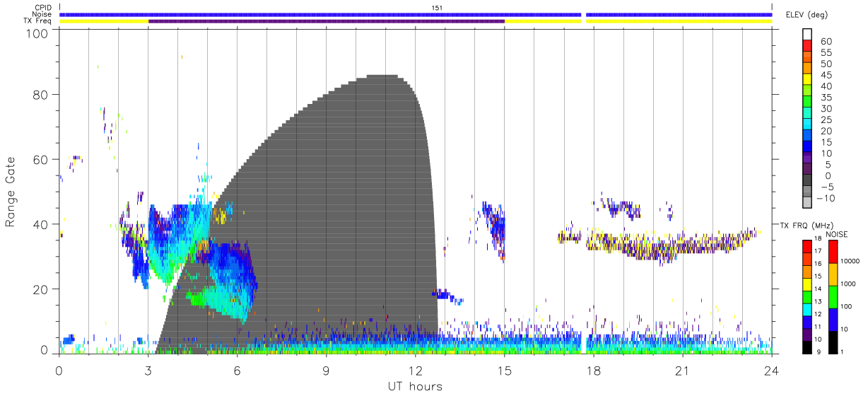Viewport: 868px width, 401px height.
Task: Click the red top segment of TX FRQ bar
Action: point(807,246)
